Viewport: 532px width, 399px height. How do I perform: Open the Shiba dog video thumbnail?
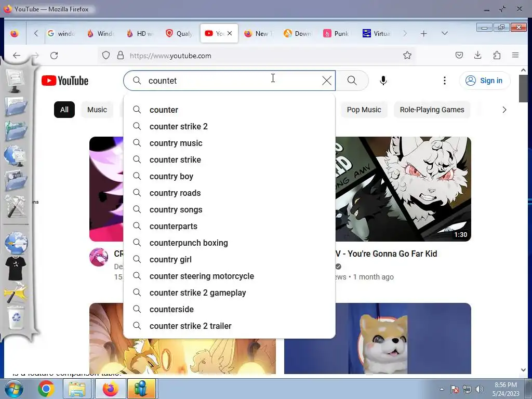coord(377,338)
